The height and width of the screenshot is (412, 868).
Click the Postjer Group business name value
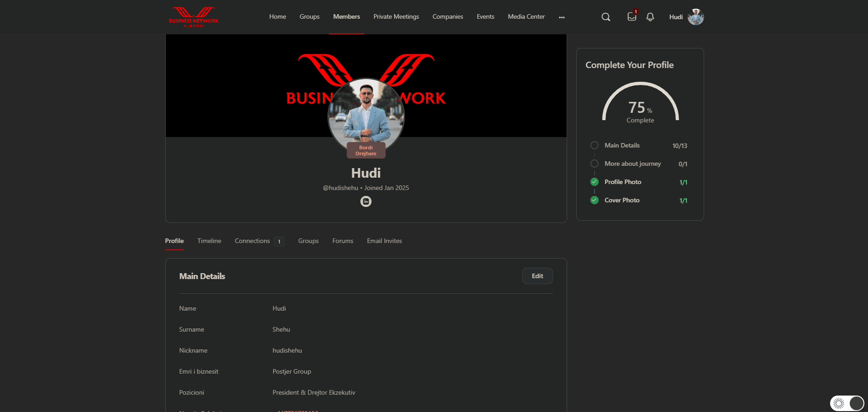coord(292,371)
